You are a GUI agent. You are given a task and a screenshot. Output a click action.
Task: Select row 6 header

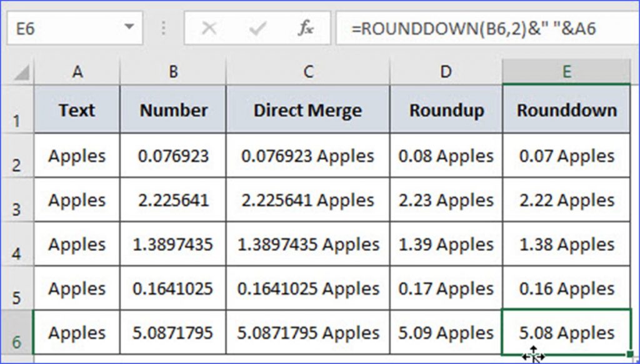pos(16,333)
